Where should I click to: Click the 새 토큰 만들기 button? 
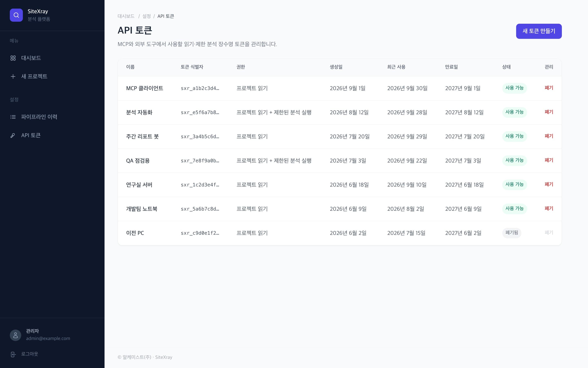coord(539,31)
